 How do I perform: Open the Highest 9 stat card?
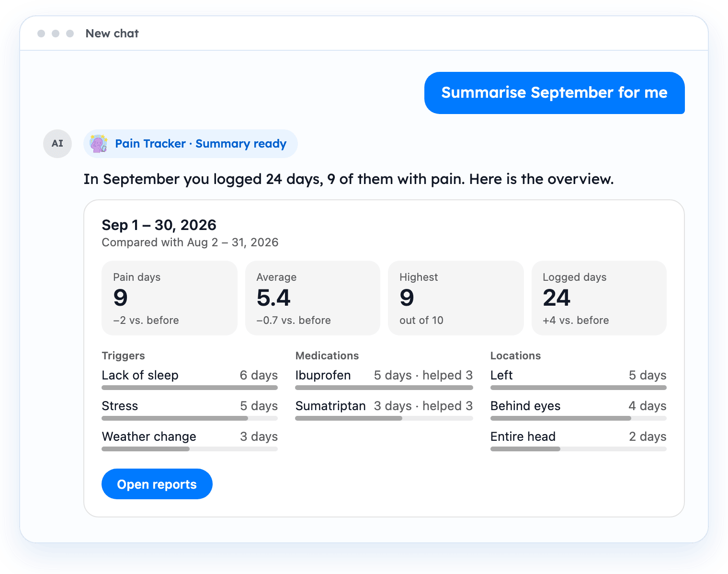point(456,298)
